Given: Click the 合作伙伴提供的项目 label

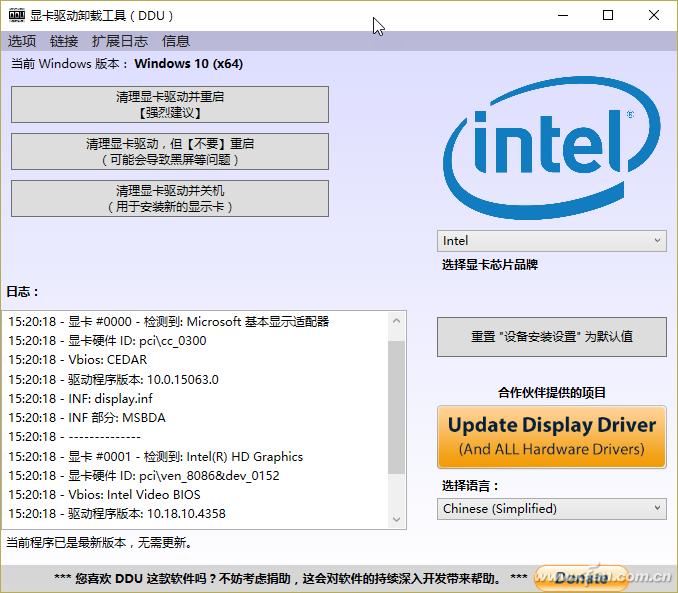Looking at the screenshot, I should pos(552,393).
